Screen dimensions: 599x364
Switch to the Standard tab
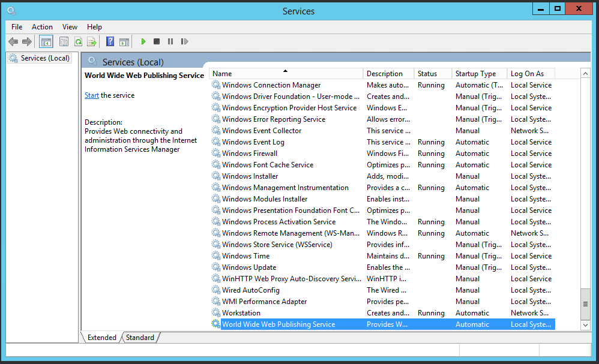point(140,337)
